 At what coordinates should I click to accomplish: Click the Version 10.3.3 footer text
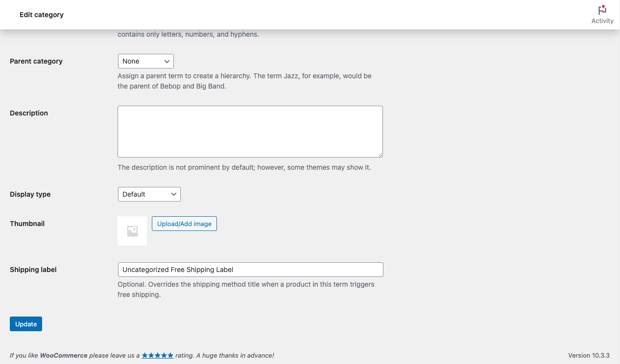click(589, 355)
